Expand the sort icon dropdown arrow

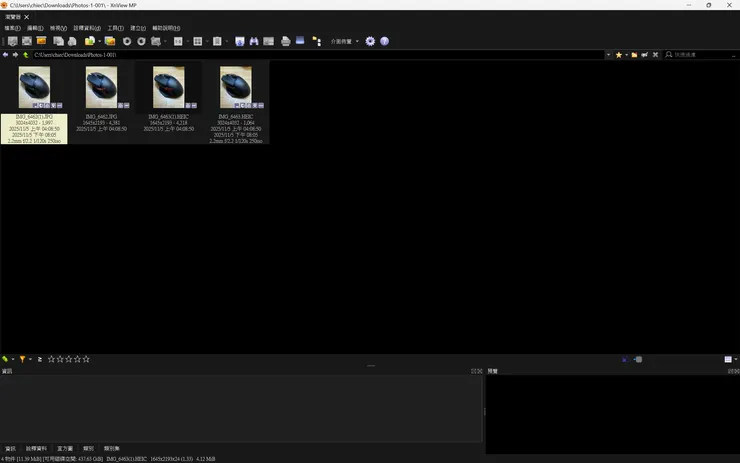click(x=227, y=42)
